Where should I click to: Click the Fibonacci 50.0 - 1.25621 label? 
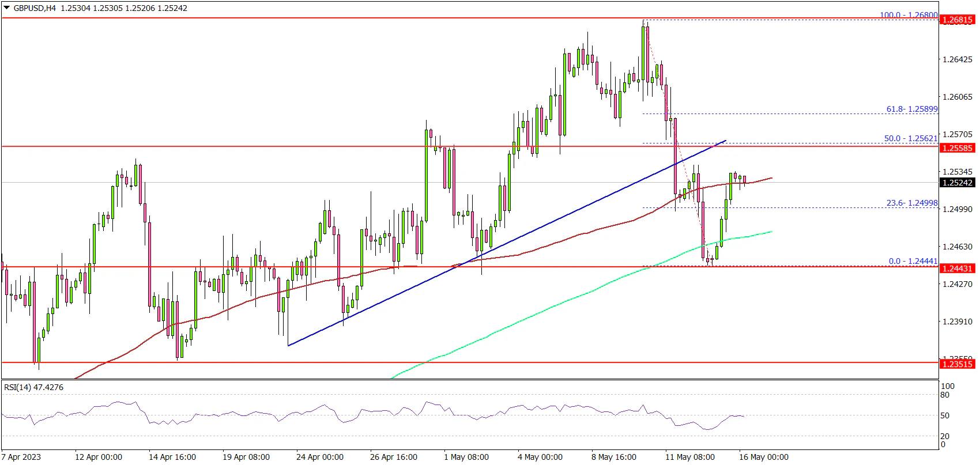tap(911, 139)
